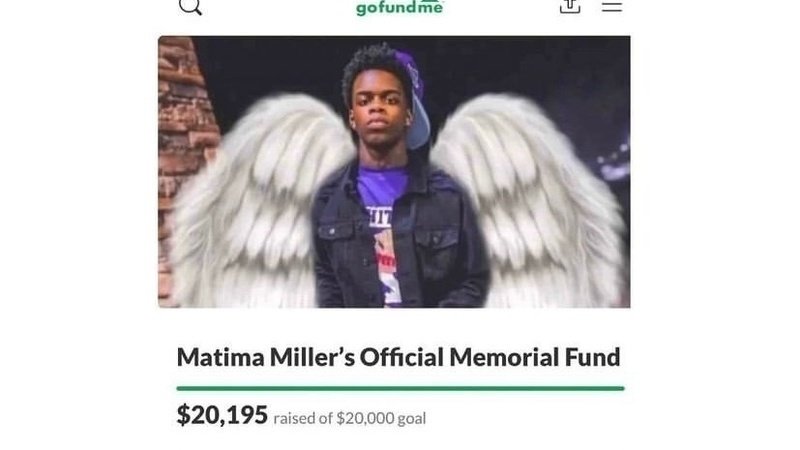Click the word "Matima" in the title
800x450 pixels.
point(220,357)
